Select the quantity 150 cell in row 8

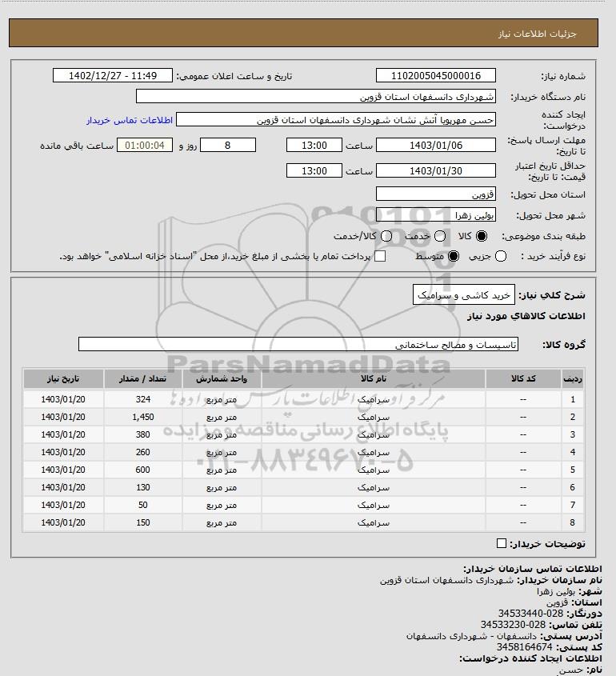[143, 522]
